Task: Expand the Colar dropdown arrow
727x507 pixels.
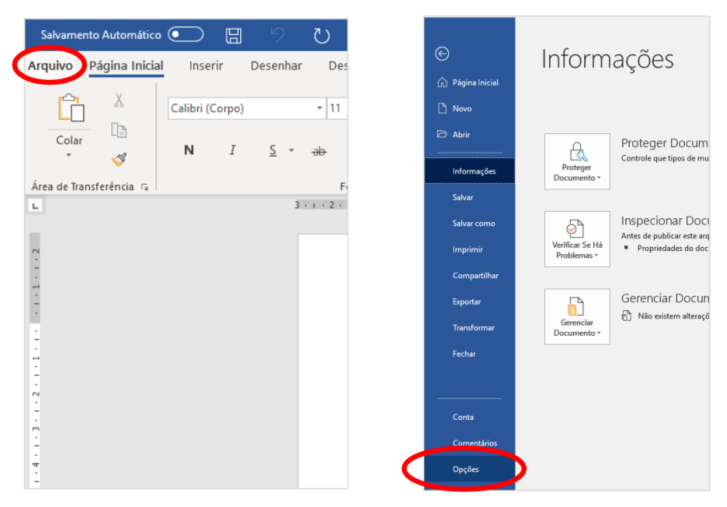Action: [69, 155]
